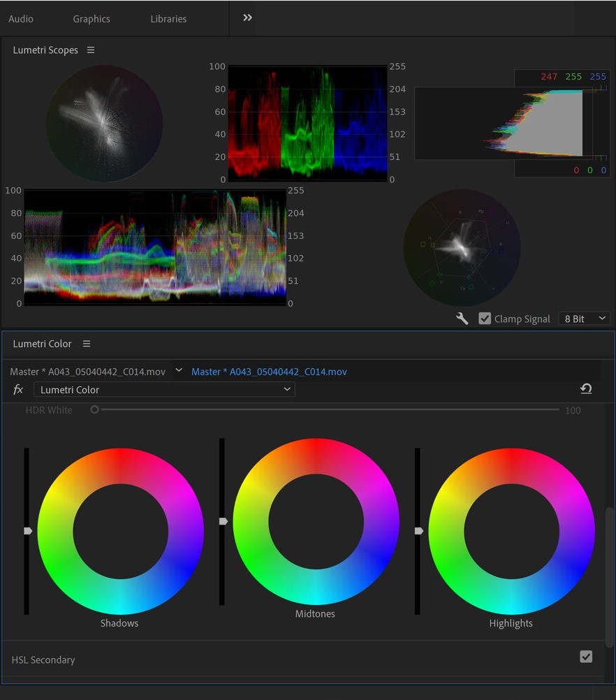This screenshot has width=616, height=700.
Task: Open the Libraries tab
Action: (x=168, y=19)
